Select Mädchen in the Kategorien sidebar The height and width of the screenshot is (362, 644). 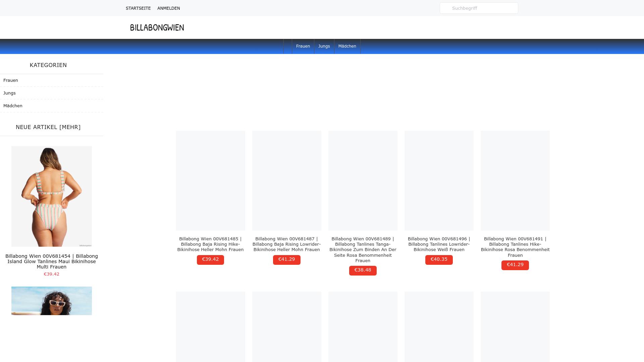click(13, 106)
